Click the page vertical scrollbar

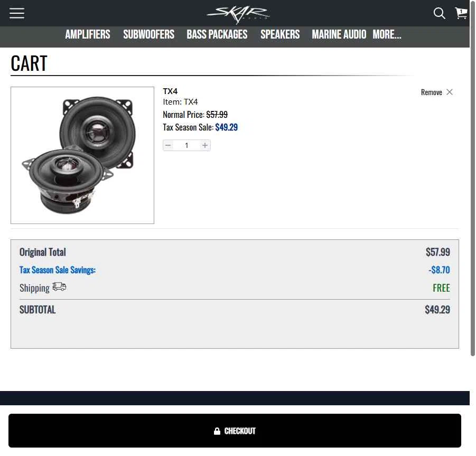[x=473, y=179]
